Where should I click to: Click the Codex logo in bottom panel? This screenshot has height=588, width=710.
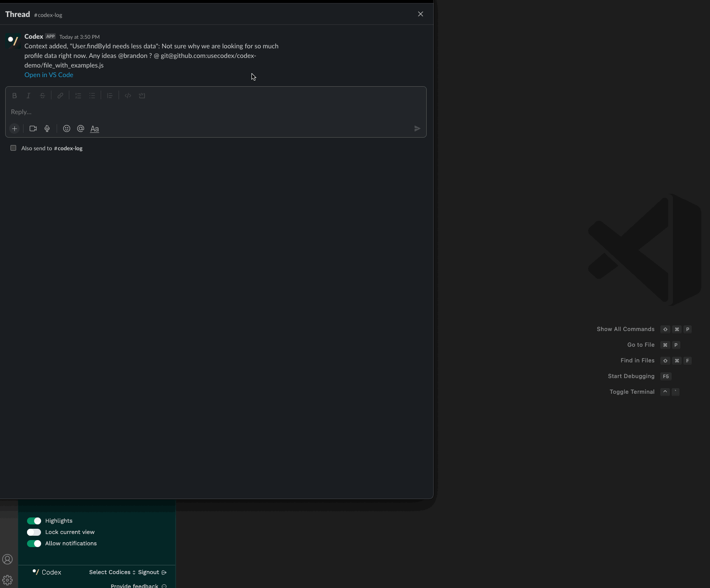[x=47, y=572]
